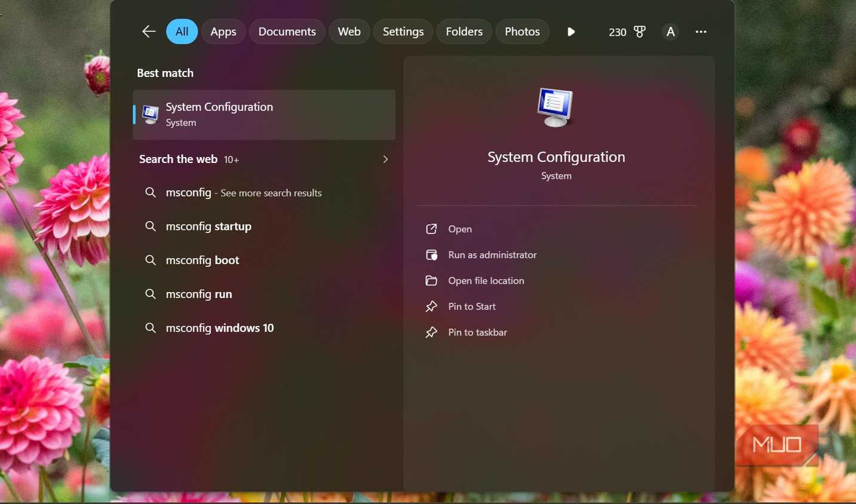This screenshot has height=504, width=856.
Task: Select the All filter tab
Action: tap(182, 32)
